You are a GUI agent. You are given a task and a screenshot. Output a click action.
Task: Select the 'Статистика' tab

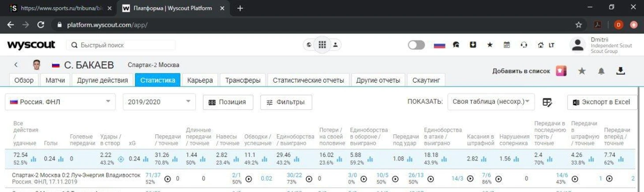click(x=157, y=80)
